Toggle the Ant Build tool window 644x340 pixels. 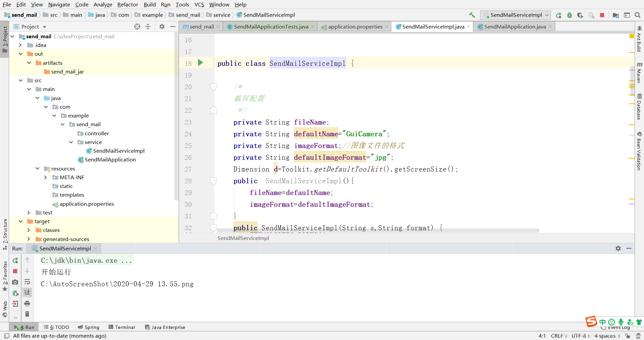639,39
